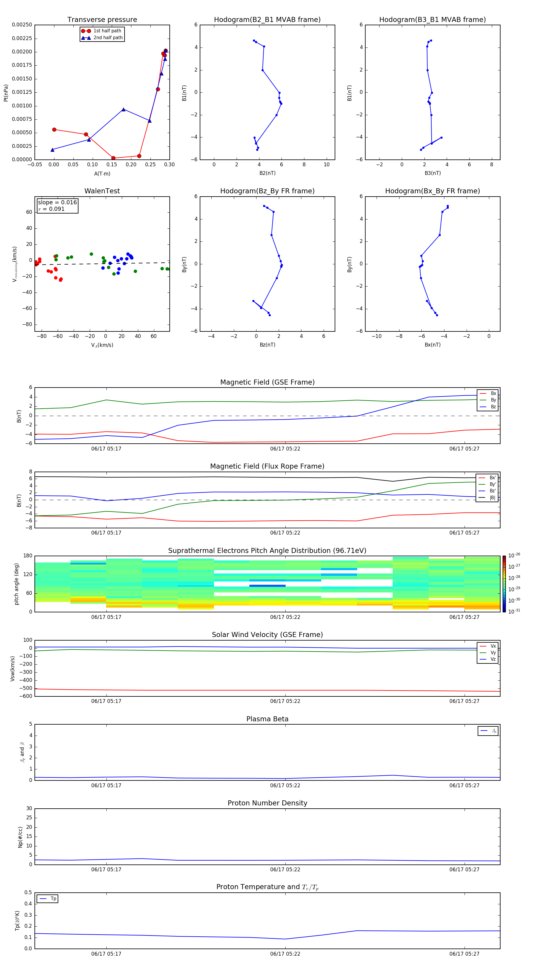Click the 'Hodogram(Bz_By FR frame)' title
This screenshot has width=535, height=980.
pos(267,191)
